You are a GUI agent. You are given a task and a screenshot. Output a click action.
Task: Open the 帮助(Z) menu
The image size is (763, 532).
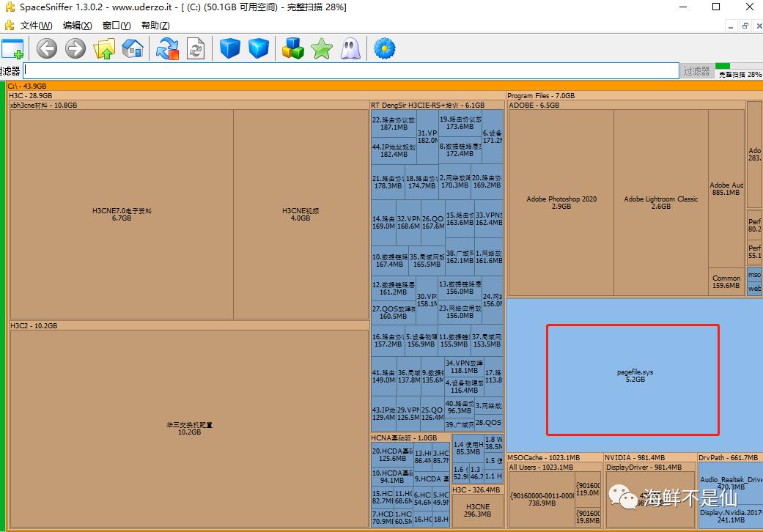click(155, 26)
